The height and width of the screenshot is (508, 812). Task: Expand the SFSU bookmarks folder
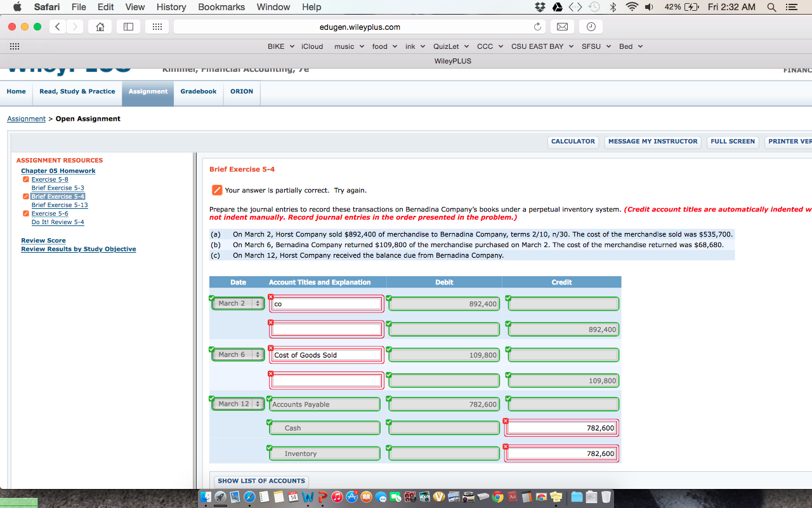pos(596,46)
